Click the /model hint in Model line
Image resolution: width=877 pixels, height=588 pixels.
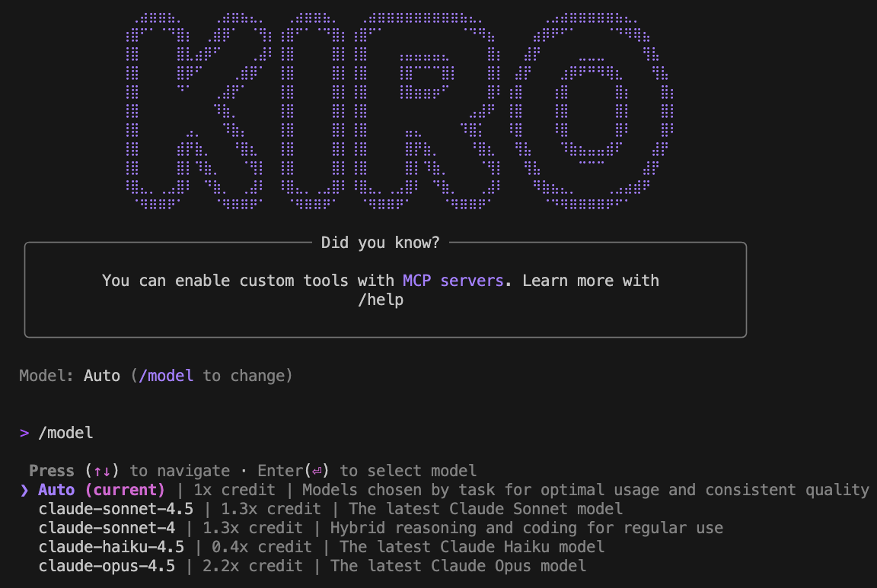click(166, 376)
